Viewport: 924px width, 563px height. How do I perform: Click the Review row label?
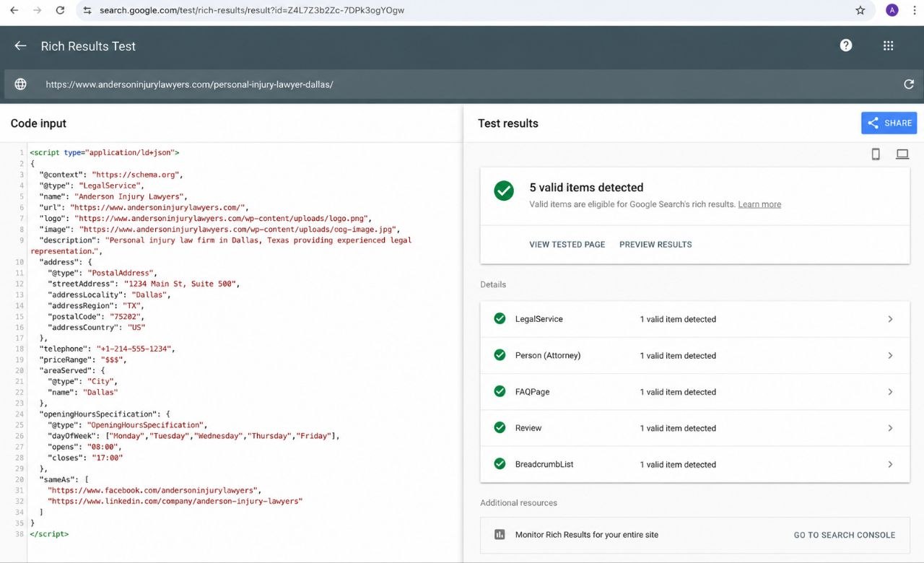click(x=528, y=428)
